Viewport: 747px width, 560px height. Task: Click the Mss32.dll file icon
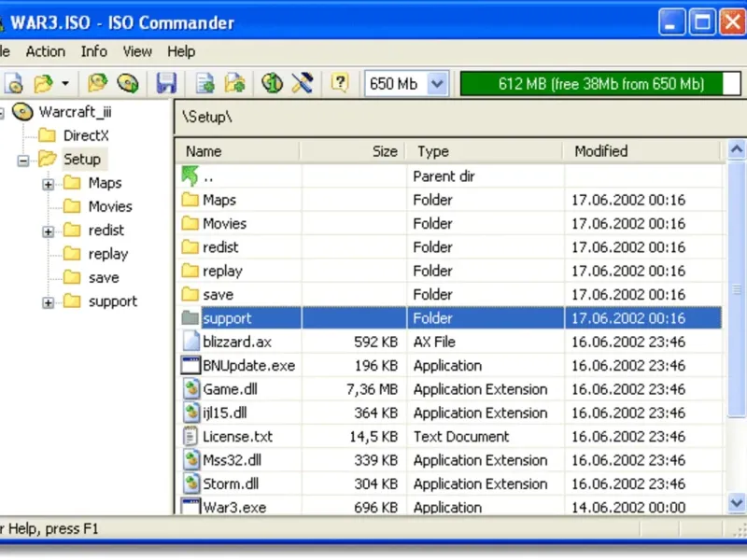191,460
